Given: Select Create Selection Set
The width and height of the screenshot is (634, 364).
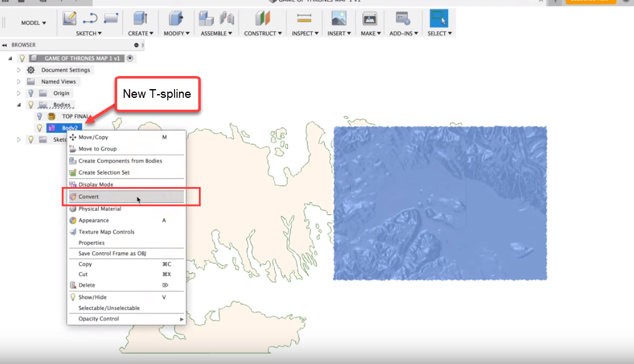Looking at the screenshot, I should tap(126, 172).
